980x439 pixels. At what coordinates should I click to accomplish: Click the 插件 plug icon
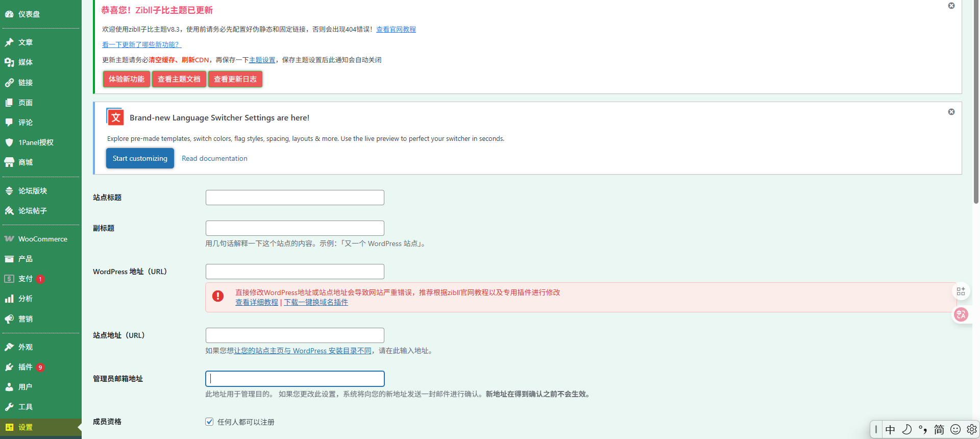pyautogui.click(x=9, y=367)
